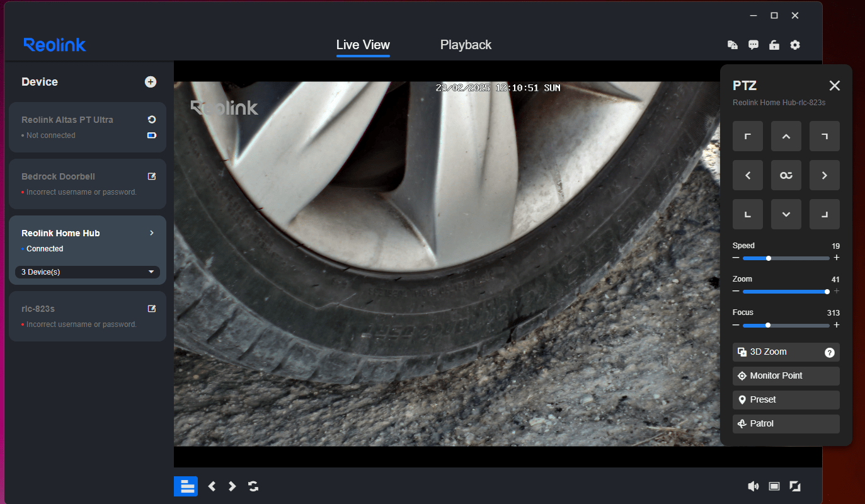Pan camera left with PTZ arrow
The height and width of the screenshot is (504, 865).
(x=748, y=175)
